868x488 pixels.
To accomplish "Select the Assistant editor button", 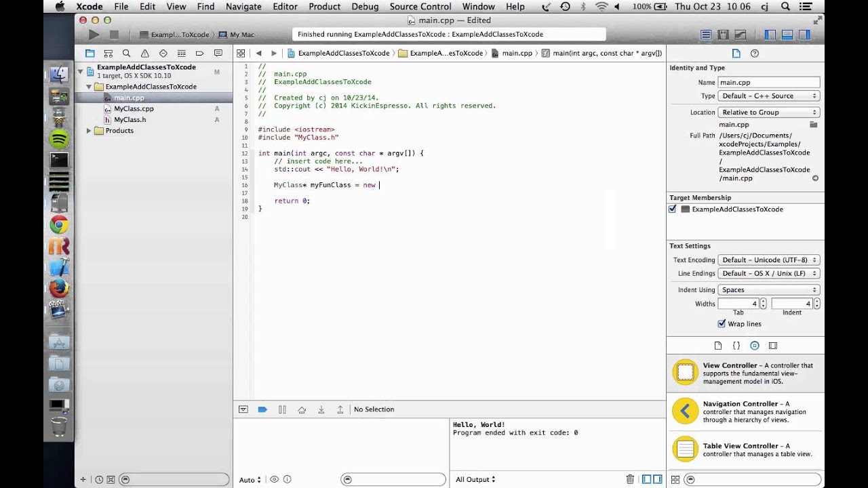I will [723, 35].
